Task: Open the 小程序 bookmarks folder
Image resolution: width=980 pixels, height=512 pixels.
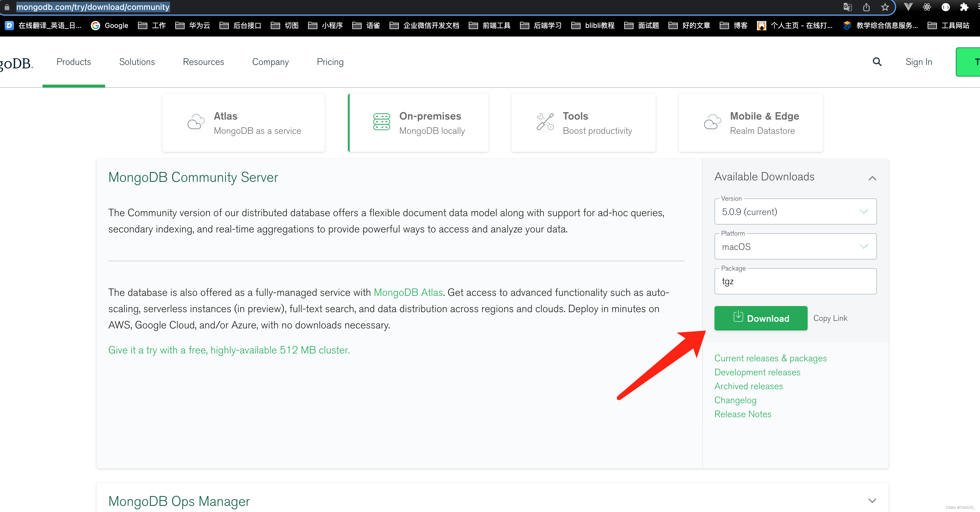Action: tap(325, 26)
